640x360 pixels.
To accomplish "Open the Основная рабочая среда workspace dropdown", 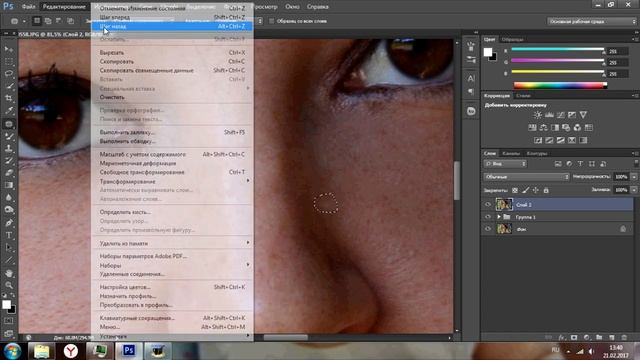I will tap(591, 21).
